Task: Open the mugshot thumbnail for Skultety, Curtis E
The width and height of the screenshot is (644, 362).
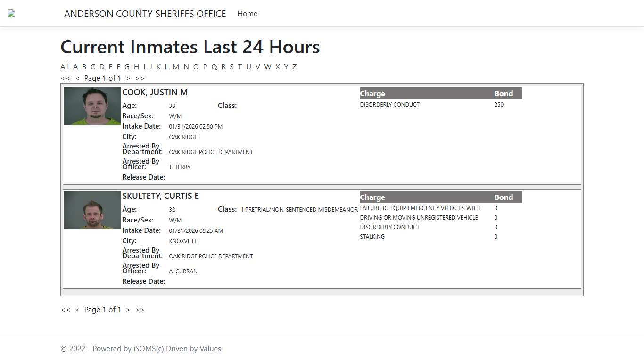Action: [92, 210]
